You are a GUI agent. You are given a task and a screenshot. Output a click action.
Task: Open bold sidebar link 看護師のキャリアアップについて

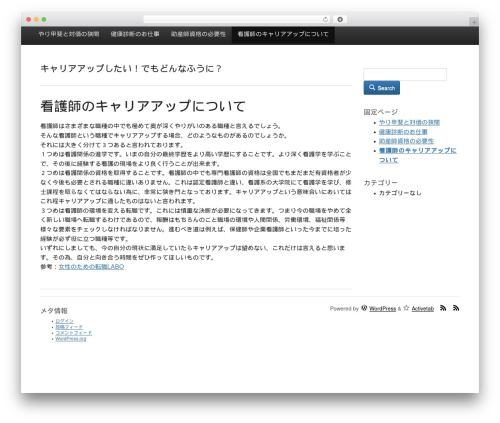tap(418, 155)
